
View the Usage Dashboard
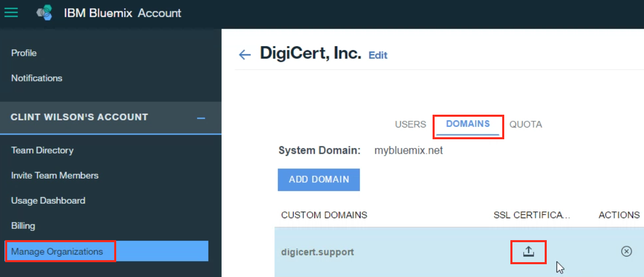48,201
